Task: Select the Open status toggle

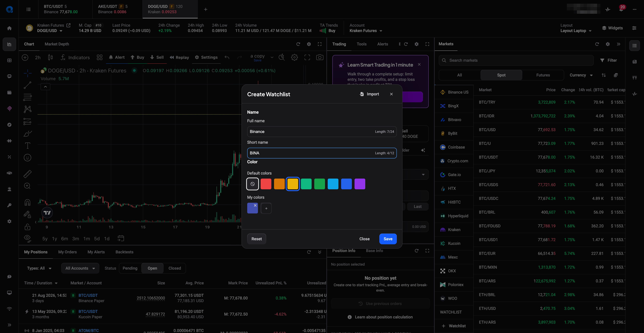Action: pos(152,268)
